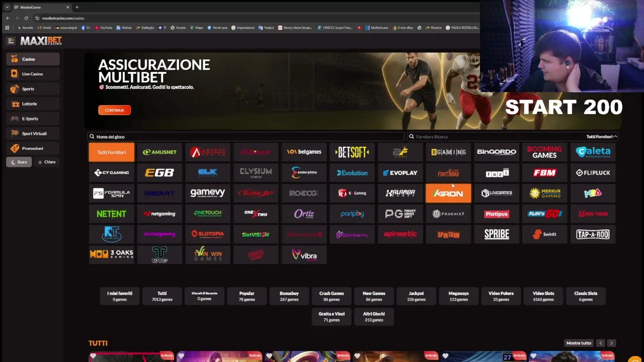Show next games with the right carousel arrow
The height and width of the screenshot is (362, 644).
coord(611,343)
